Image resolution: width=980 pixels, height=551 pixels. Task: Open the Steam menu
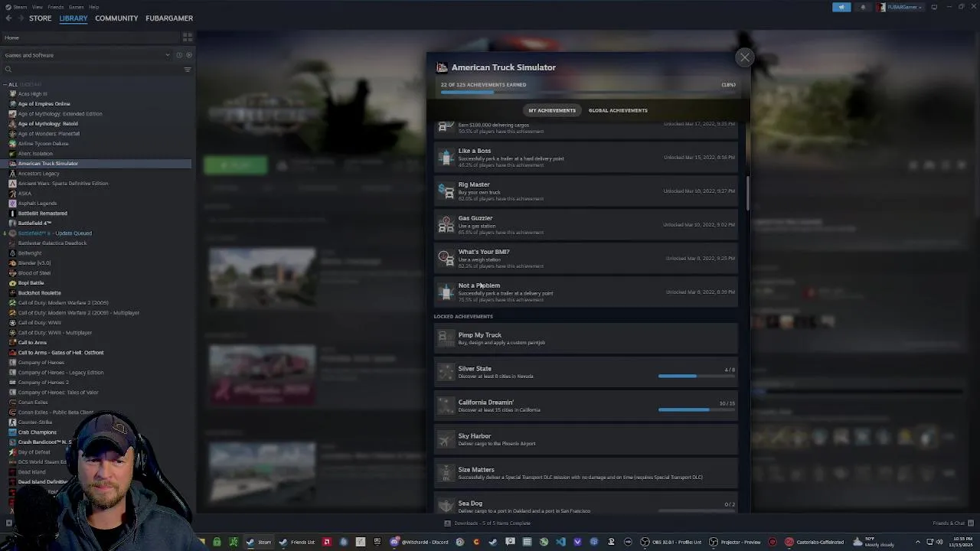[20, 7]
